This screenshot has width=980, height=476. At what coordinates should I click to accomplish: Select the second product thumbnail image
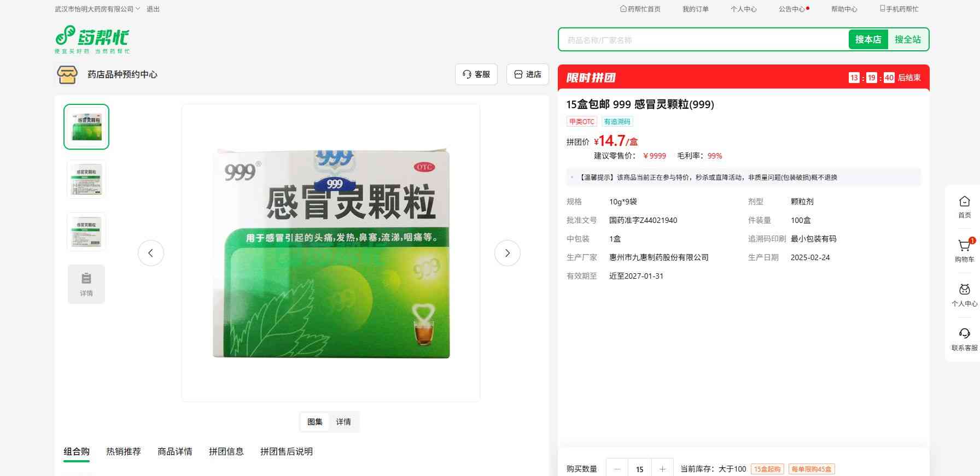86,179
